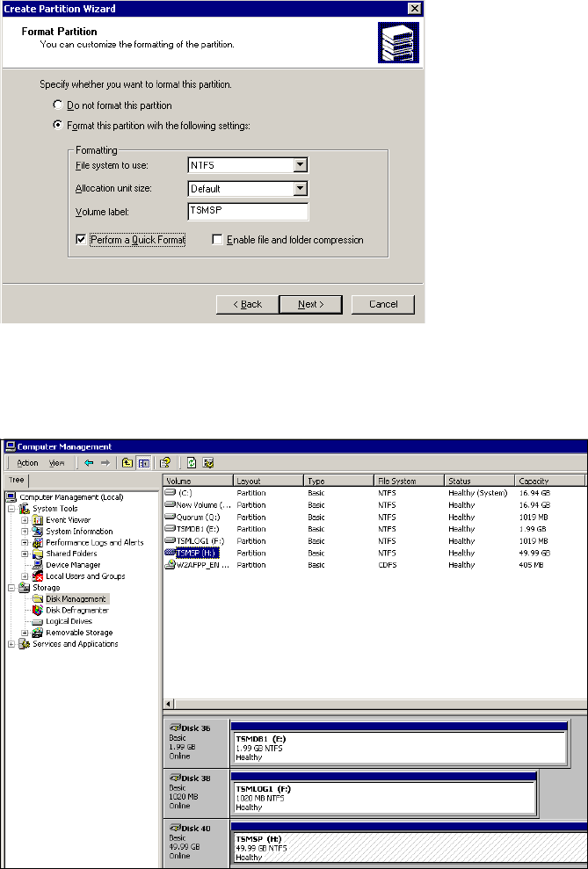Click the Shared Folders icon in tree

(x=37, y=554)
